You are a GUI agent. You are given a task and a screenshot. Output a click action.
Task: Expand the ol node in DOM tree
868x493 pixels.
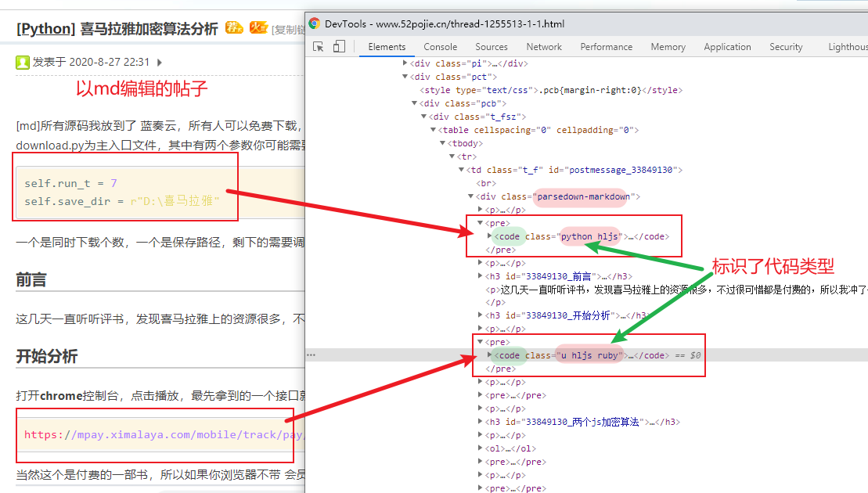coord(480,448)
